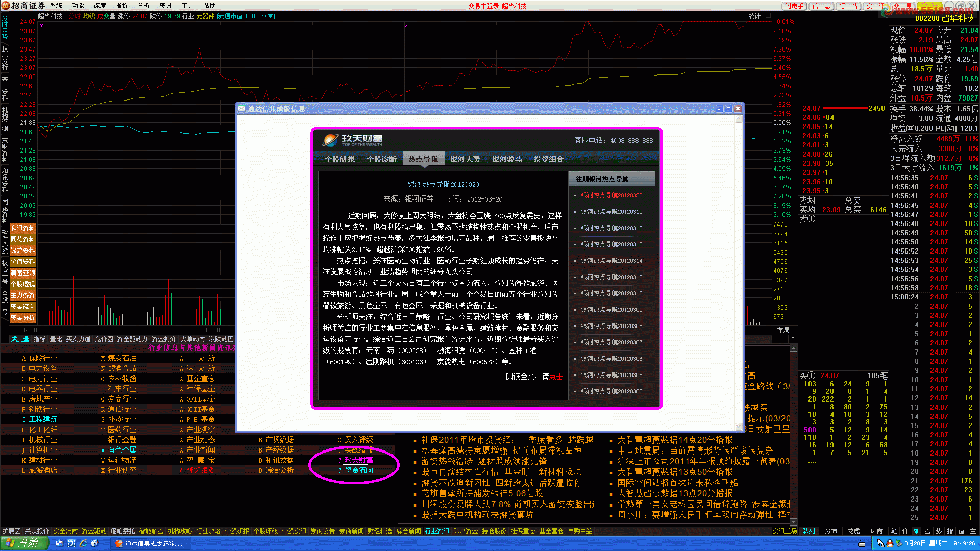980x551 pixels.
Task: Click the 布局 layout control
Action: click(783, 330)
